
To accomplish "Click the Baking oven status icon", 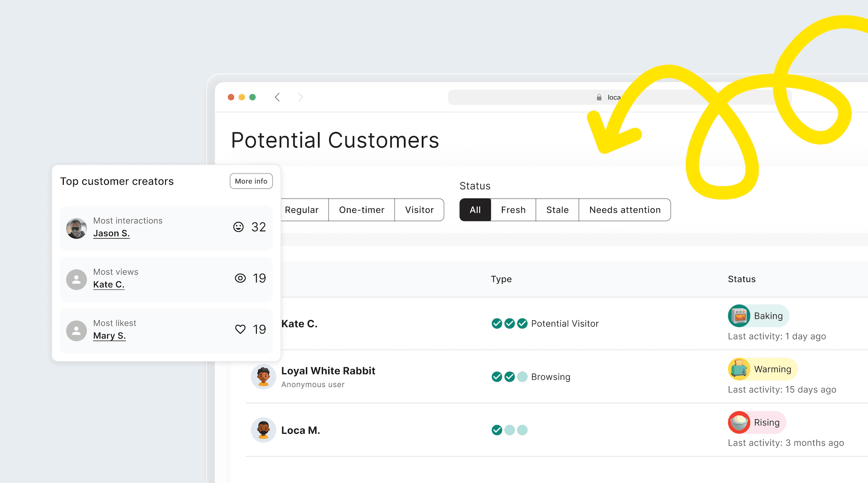I will tap(739, 316).
